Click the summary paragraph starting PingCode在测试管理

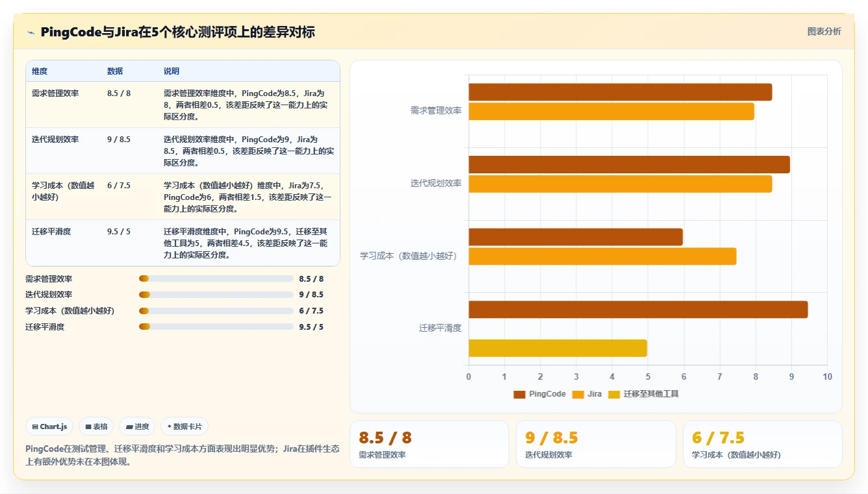[x=183, y=456]
